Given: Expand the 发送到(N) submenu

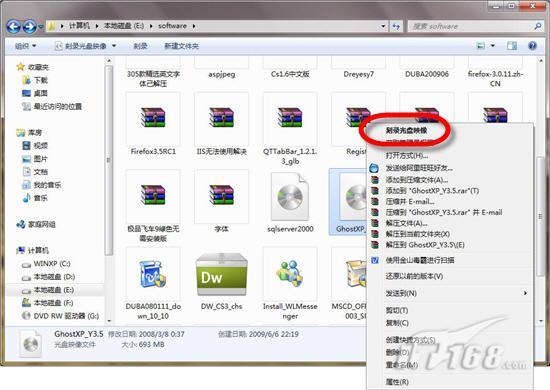Looking at the screenshot, I should tap(450, 293).
